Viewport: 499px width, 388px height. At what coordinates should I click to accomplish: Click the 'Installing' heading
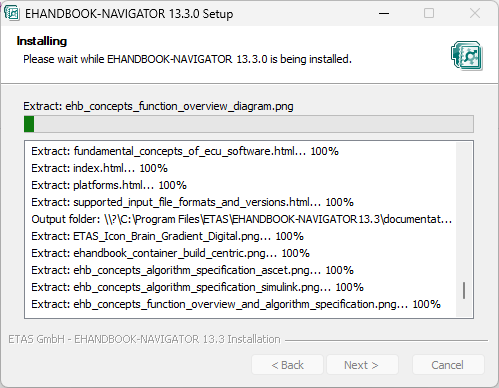point(42,41)
